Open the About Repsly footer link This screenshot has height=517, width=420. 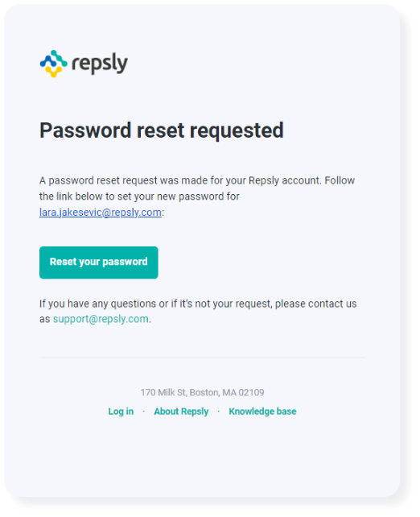(181, 412)
